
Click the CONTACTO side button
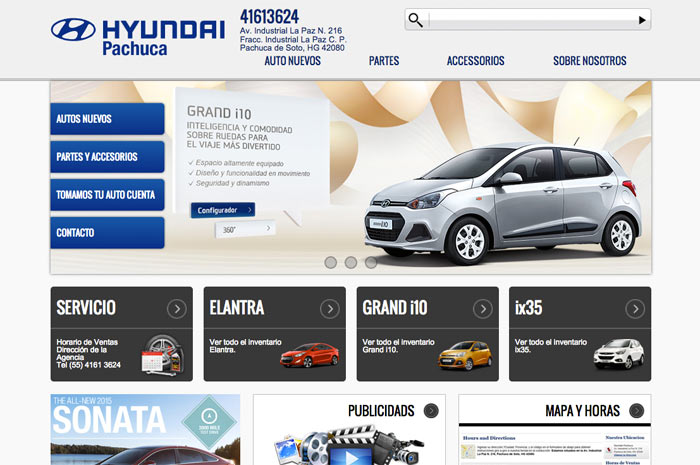coord(107,232)
